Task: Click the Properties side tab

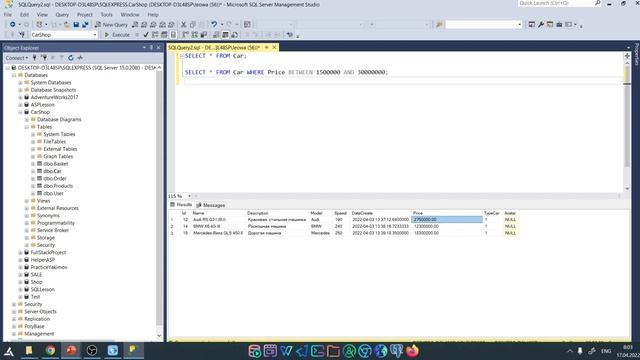Action: [x=636, y=54]
